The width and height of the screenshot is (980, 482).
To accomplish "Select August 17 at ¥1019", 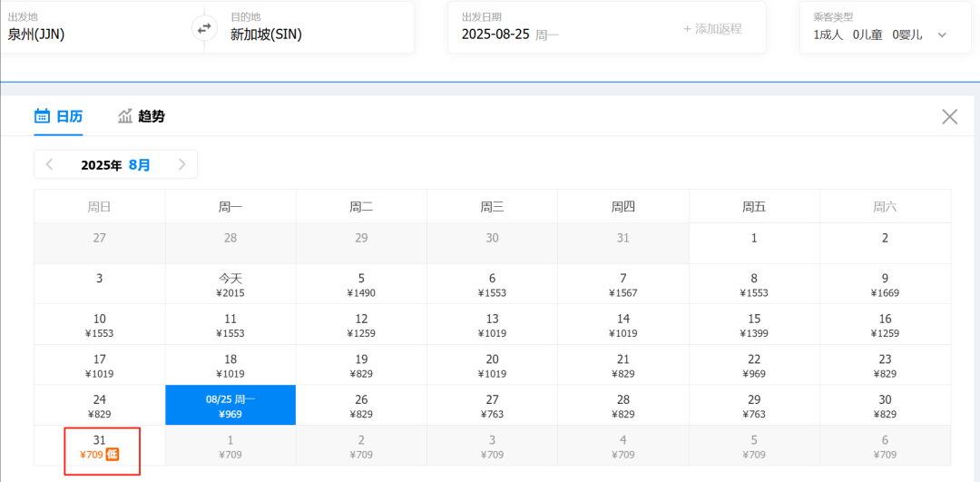I will coord(100,365).
